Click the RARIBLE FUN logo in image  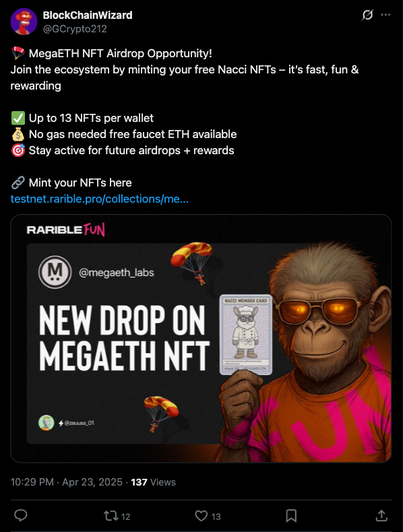pyautogui.click(x=65, y=230)
